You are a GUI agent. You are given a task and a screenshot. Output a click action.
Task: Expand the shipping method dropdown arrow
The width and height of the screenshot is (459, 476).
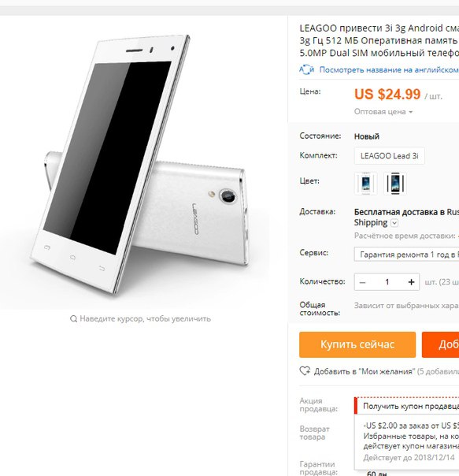click(x=394, y=223)
